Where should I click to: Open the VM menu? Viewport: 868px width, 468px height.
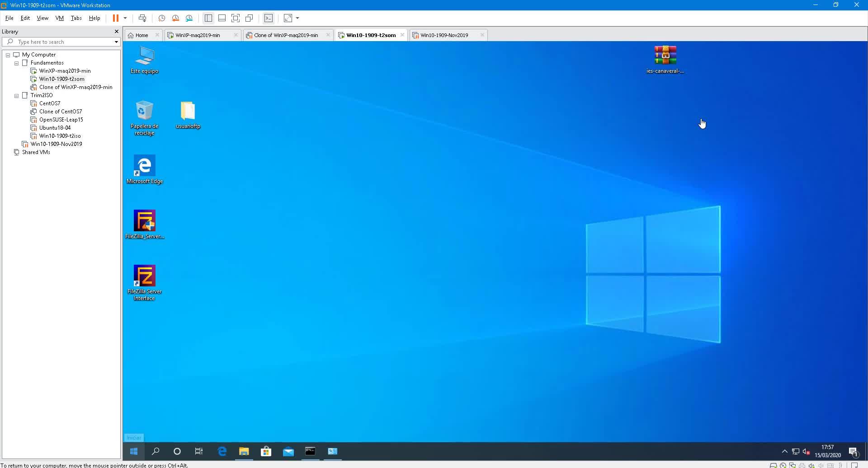point(60,18)
